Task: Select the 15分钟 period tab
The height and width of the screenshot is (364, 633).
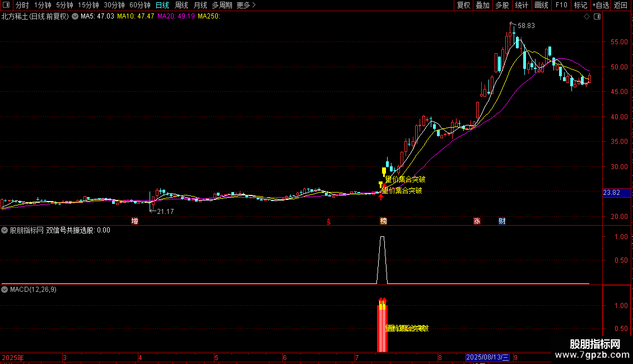Action: (x=89, y=5)
